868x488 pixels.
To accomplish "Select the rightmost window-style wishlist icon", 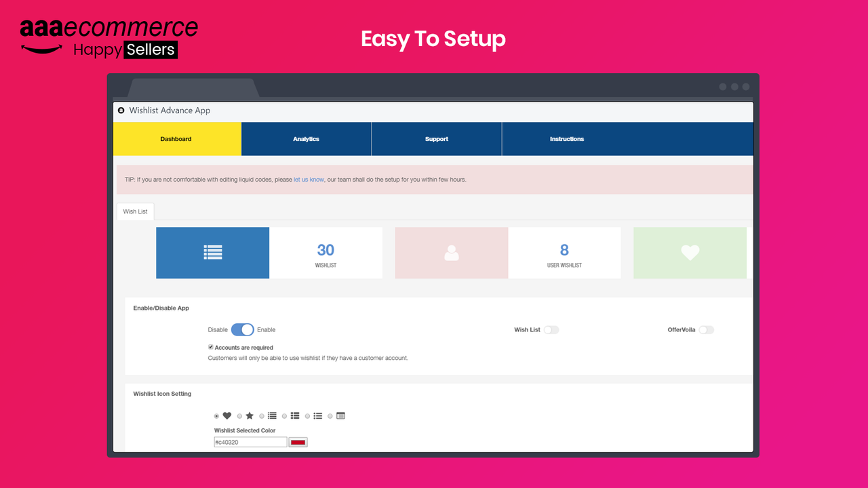I will point(340,415).
